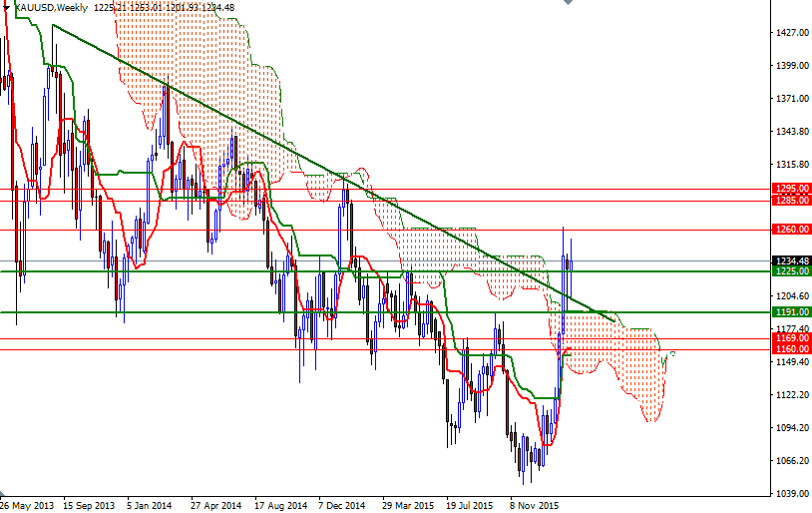This screenshot has width=812, height=513.
Task: Click the 1371.00 price scale value
Action: tap(792, 99)
